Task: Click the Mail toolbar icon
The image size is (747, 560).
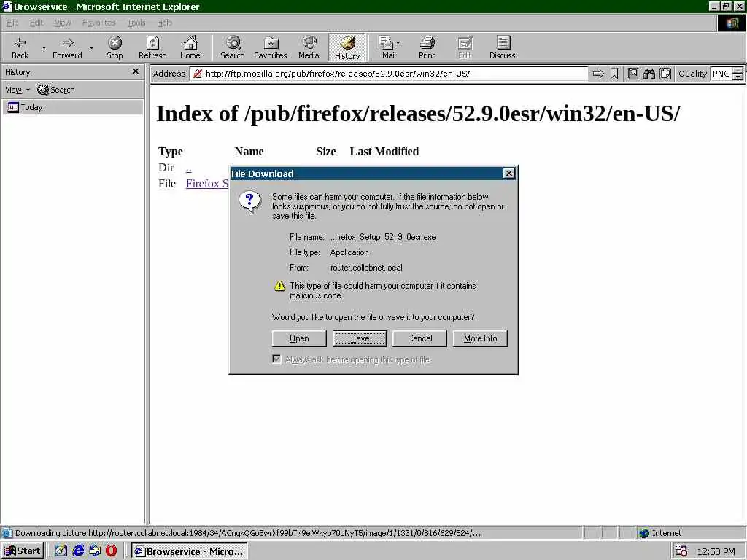Action: (387, 47)
